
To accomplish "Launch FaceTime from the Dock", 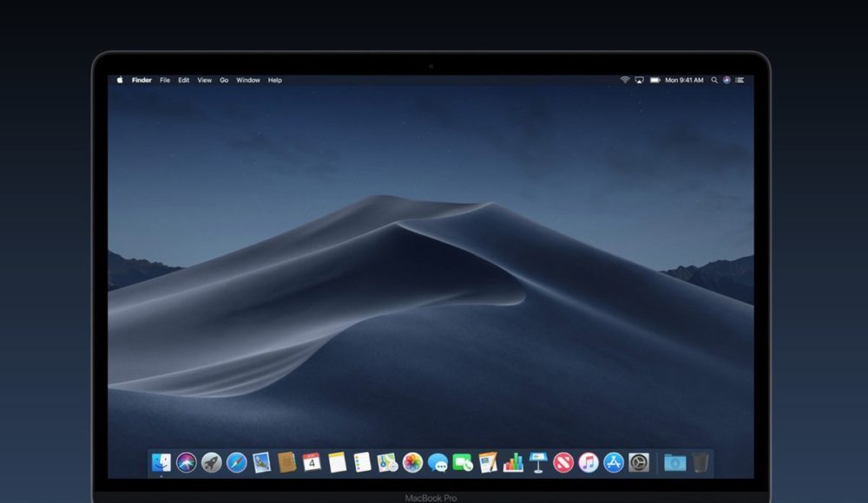I will [463, 462].
